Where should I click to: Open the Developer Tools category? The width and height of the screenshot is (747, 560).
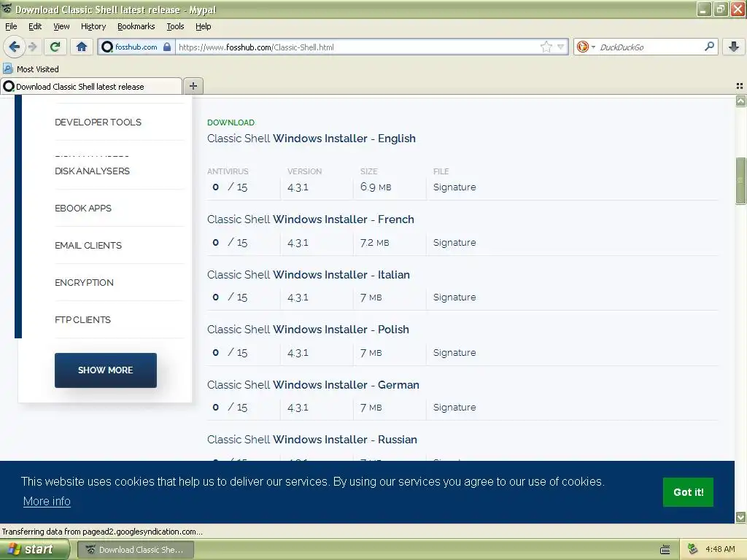tap(98, 122)
